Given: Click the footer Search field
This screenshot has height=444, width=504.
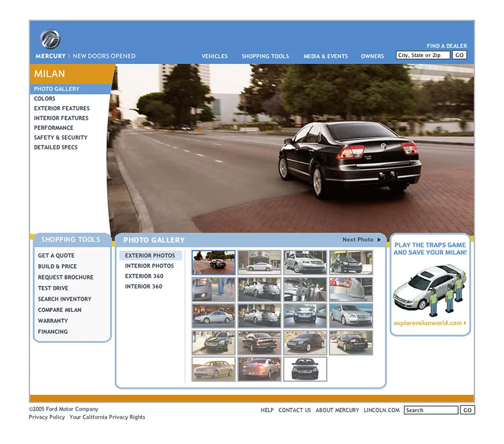Looking at the screenshot, I should click(431, 410).
